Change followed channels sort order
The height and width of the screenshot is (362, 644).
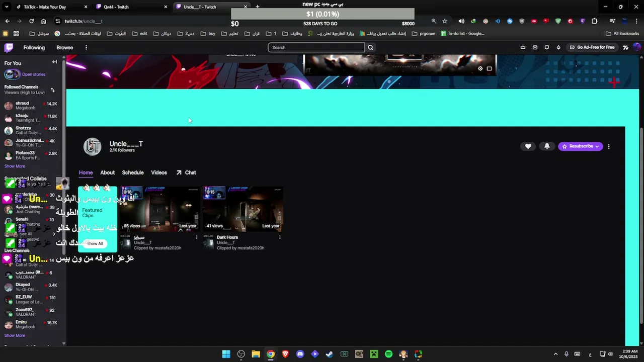click(53, 90)
